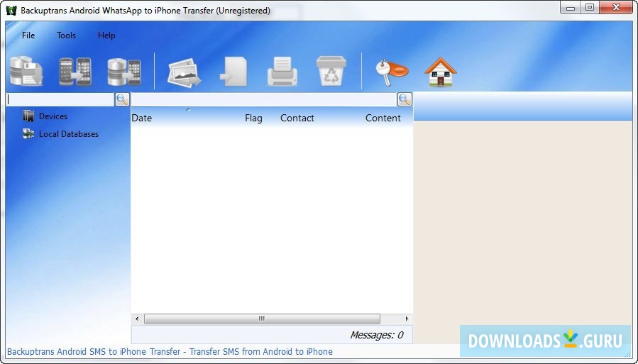The image size is (638, 364).
Task: Click the export file toolbar icon
Action: 233,72
